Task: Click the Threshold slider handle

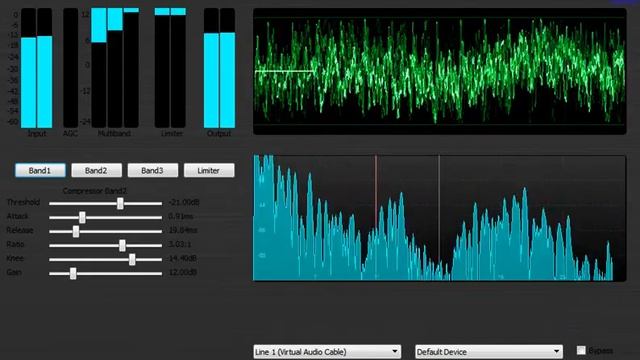Action: click(120, 203)
